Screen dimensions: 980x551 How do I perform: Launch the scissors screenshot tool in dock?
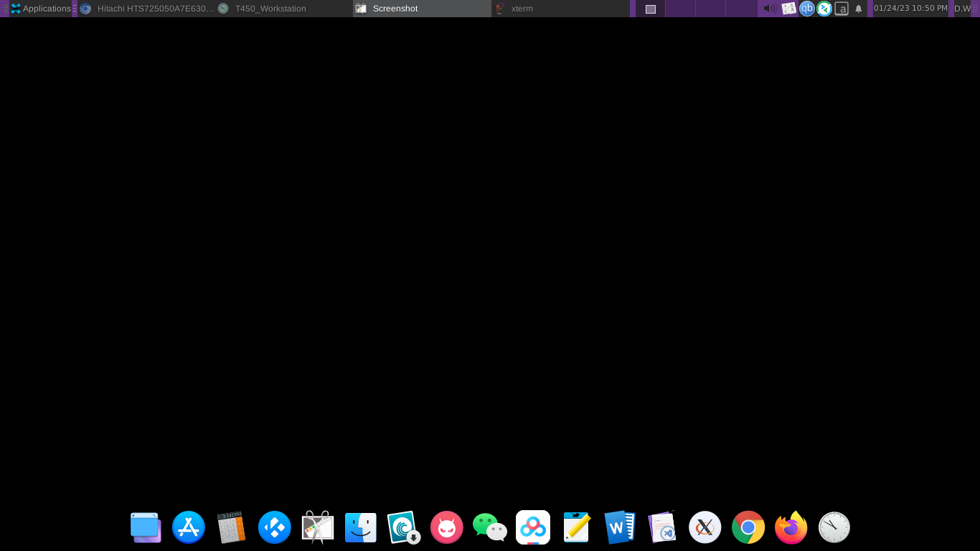point(317,527)
